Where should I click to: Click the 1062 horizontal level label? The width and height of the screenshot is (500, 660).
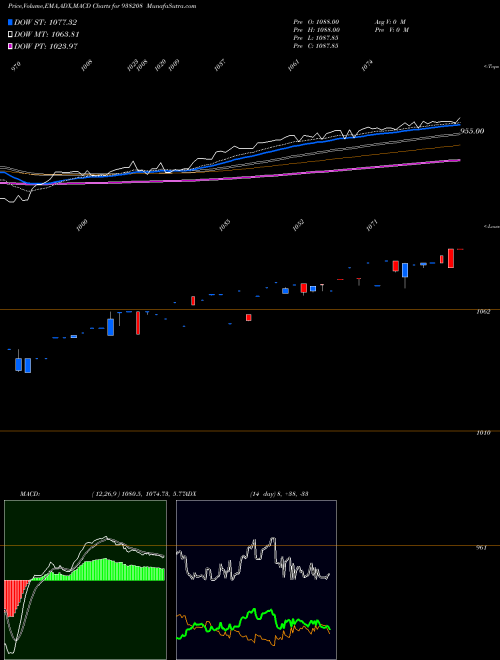coord(483,312)
